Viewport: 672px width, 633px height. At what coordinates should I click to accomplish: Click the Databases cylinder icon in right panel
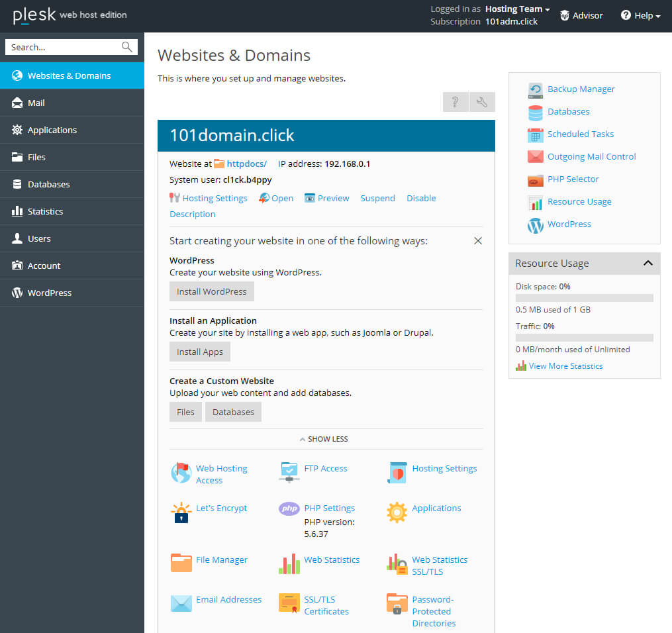coord(536,113)
